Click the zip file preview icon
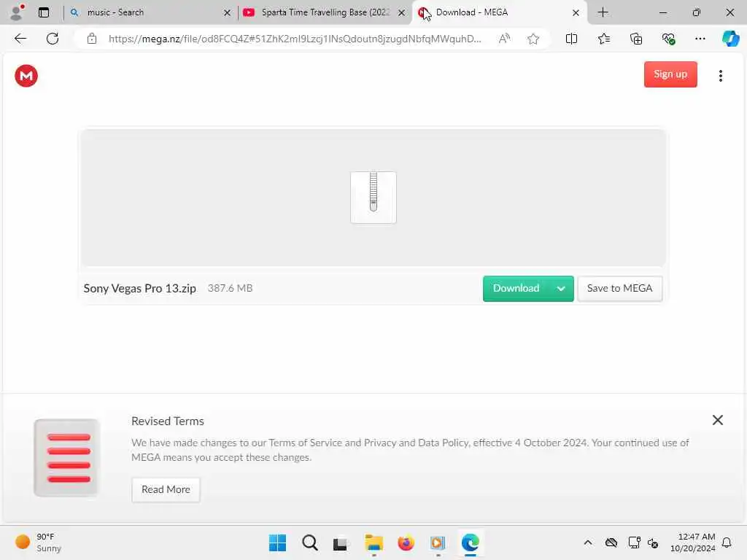This screenshot has width=747, height=560. click(x=373, y=197)
